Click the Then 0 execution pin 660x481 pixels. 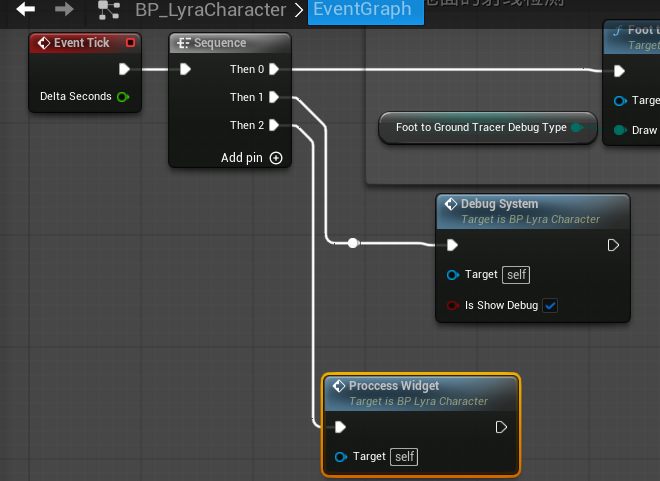pos(274,69)
